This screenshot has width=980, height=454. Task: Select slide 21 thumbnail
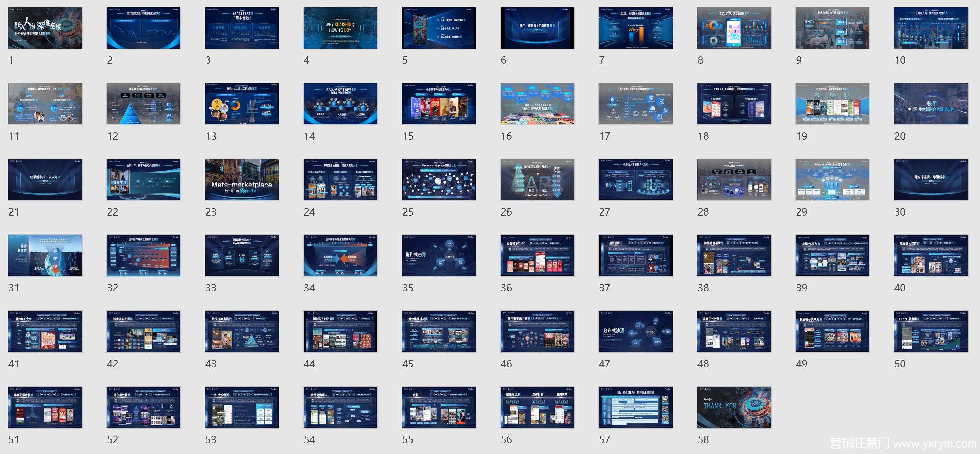click(x=45, y=180)
